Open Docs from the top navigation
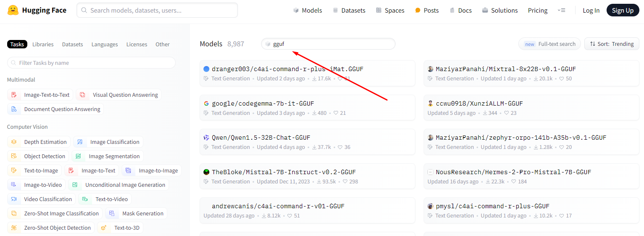The image size is (644, 236). click(x=460, y=11)
